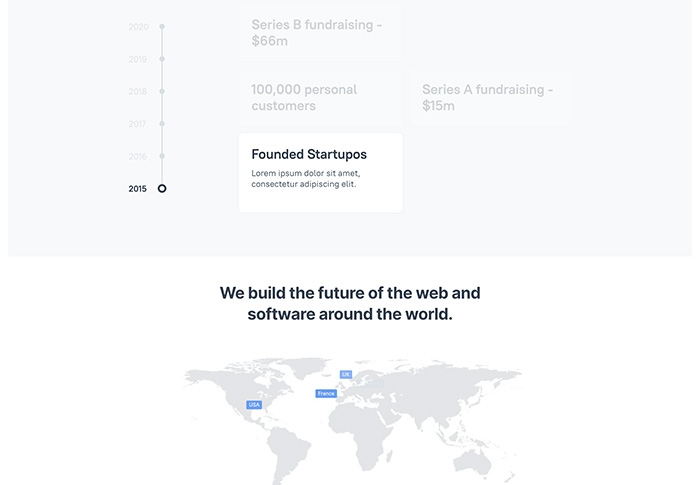Open the 2020 year label
Viewport: 699px width, 485px height.
point(138,27)
